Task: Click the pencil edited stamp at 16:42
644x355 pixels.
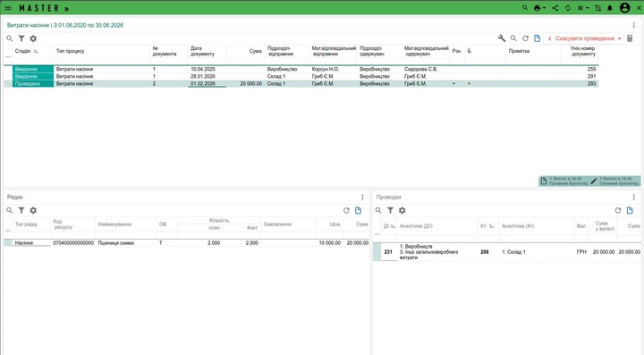Action: point(614,181)
